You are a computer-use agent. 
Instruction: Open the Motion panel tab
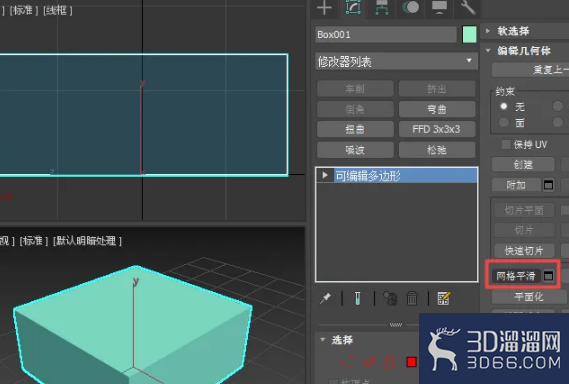click(x=410, y=7)
